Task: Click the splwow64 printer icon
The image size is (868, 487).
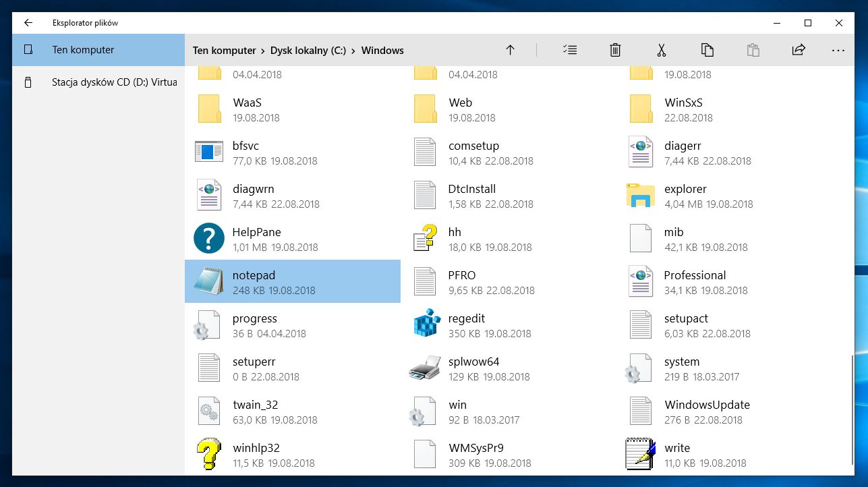Action: click(424, 368)
